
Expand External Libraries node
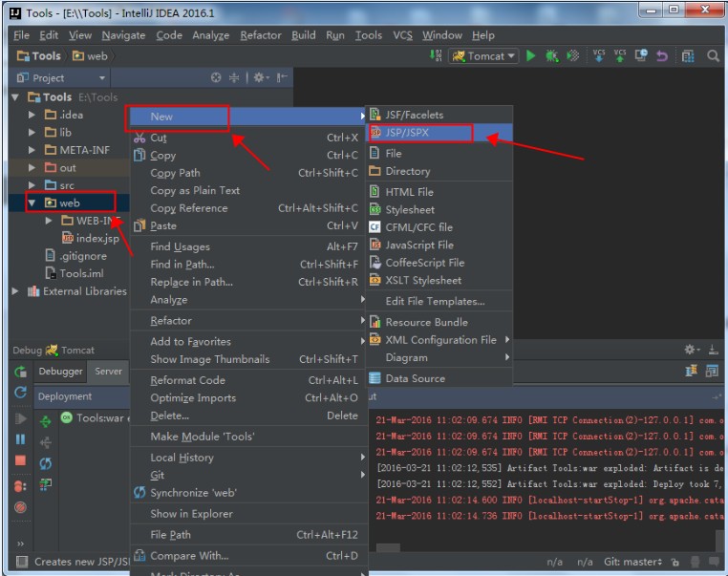pyautogui.click(x=15, y=291)
